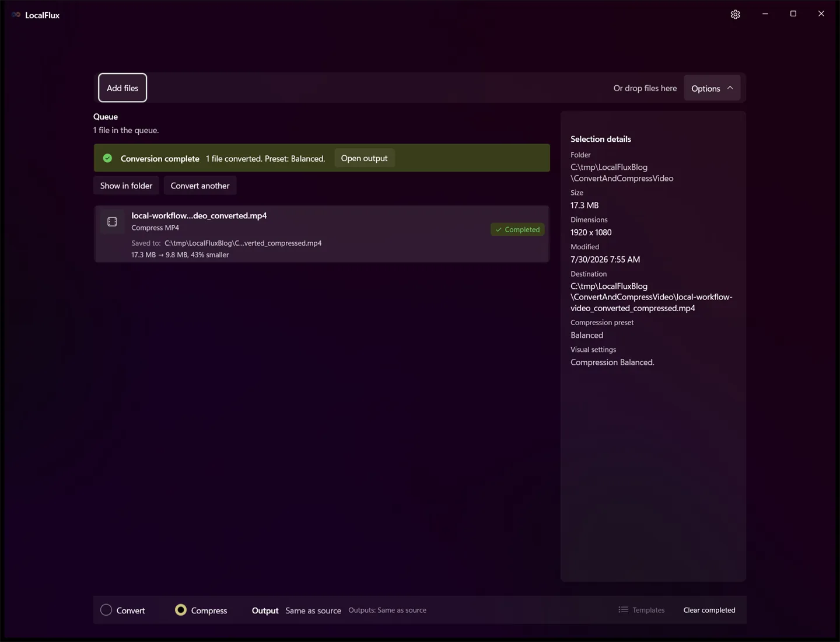Click the green conversion complete checkmark icon
Screen dimensions: 840x642
pyautogui.click(x=107, y=158)
